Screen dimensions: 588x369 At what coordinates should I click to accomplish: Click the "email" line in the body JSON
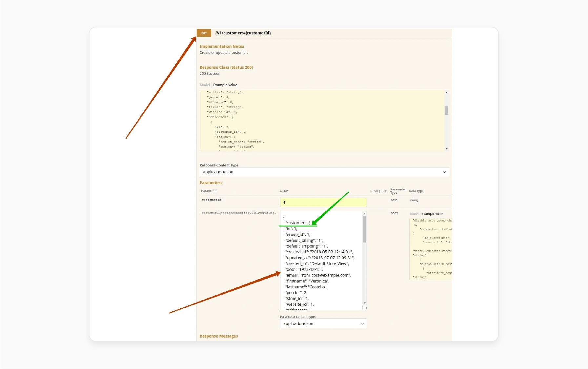tap(318, 275)
